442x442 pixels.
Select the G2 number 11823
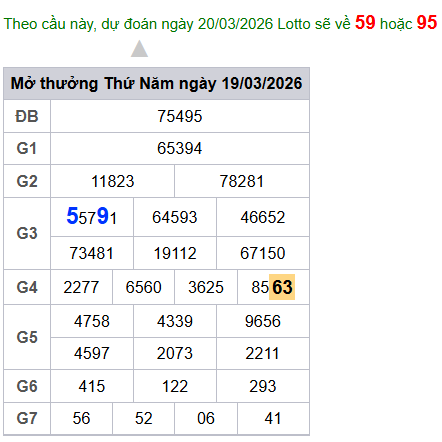(x=113, y=182)
